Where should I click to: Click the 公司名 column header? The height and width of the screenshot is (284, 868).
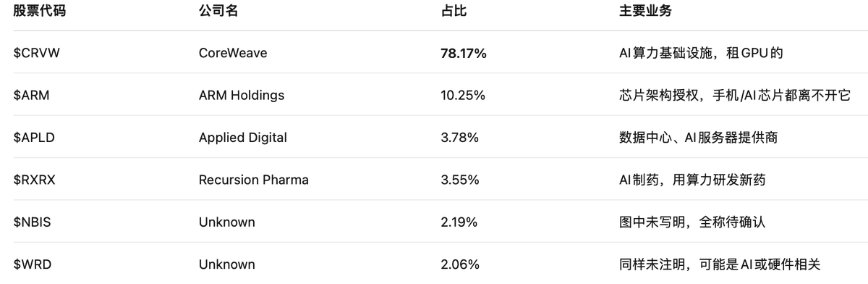[218, 12]
